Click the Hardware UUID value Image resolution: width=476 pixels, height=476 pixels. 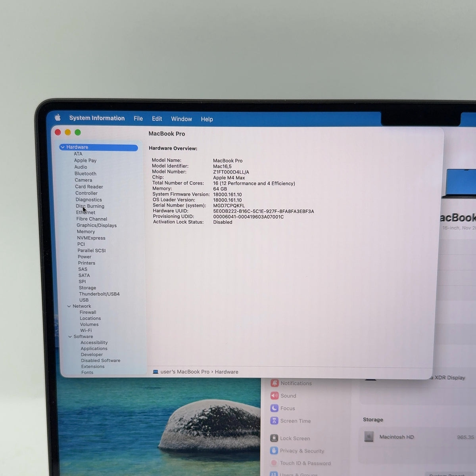pyautogui.click(x=263, y=211)
